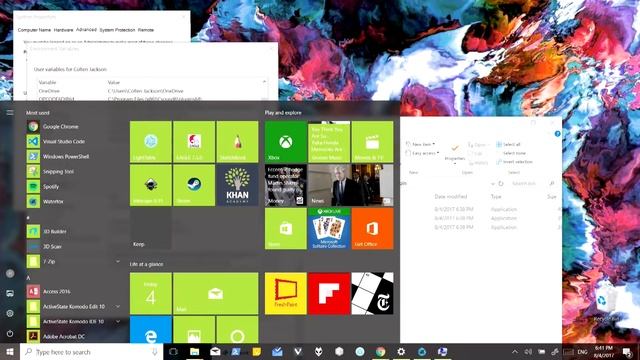640x360 pixels.
Task: Sort by Type column in Explorer
Action: [x=496, y=196]
